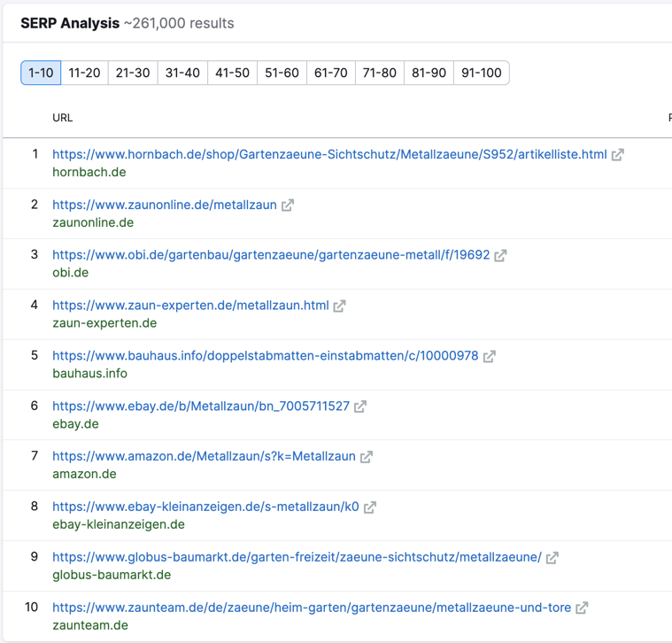Open the amazon.de Metallzaun search URL
Screen dimensions: 672x643
204,456
